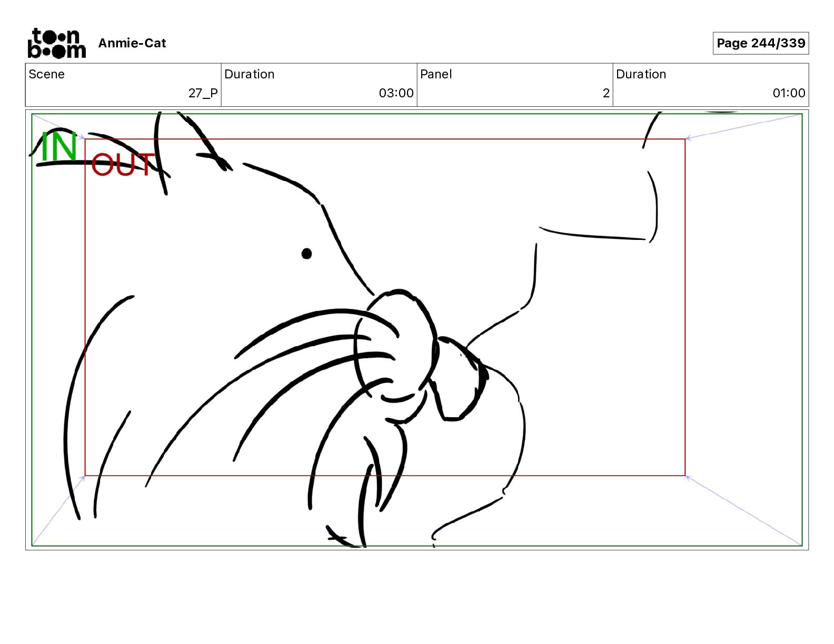Click the green IN camera label
834x644 pixels.
pos(59,147)
